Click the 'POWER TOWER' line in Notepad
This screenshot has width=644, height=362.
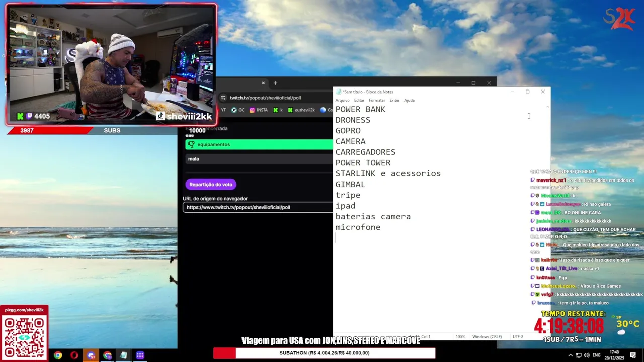point(363,163)
